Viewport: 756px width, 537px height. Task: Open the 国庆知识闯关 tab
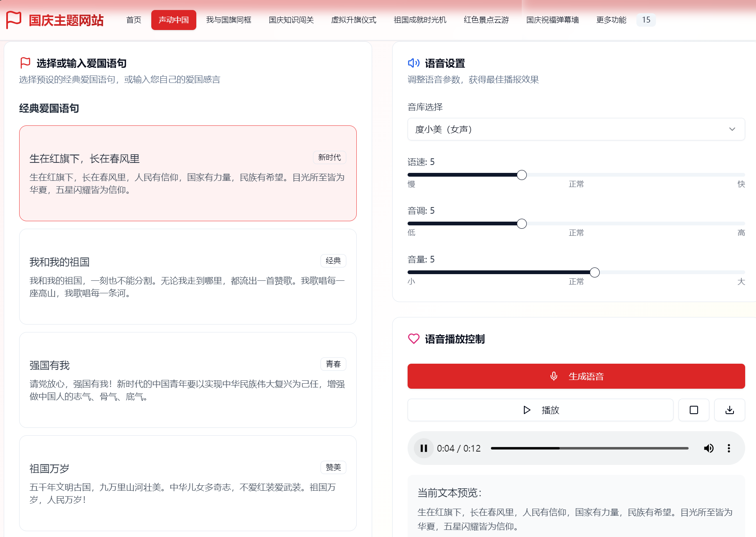click(x=291, y=20)
